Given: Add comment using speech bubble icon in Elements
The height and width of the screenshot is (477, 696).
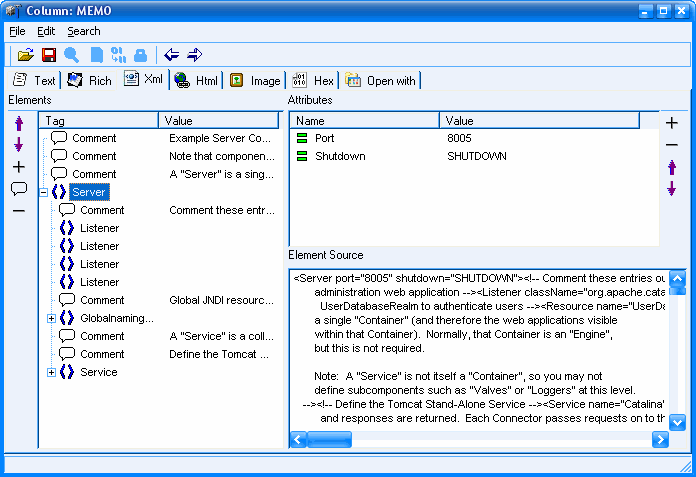Looking at the screenshot, I should pos(18,189).
